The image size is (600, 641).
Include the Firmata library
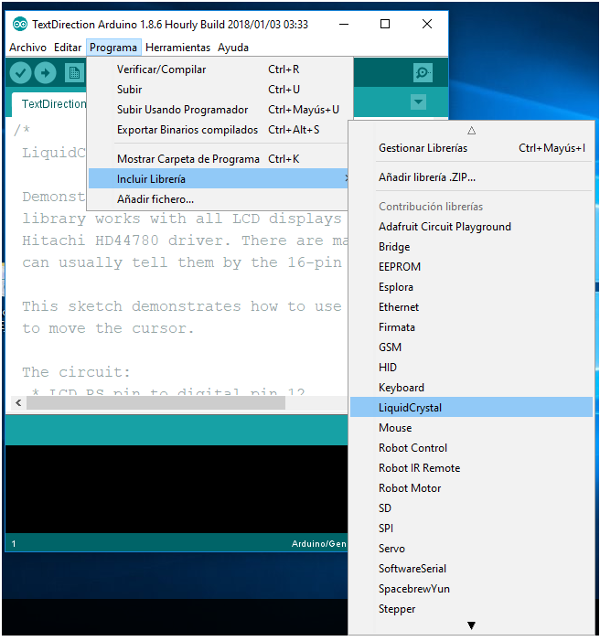[x=471, y=327]
